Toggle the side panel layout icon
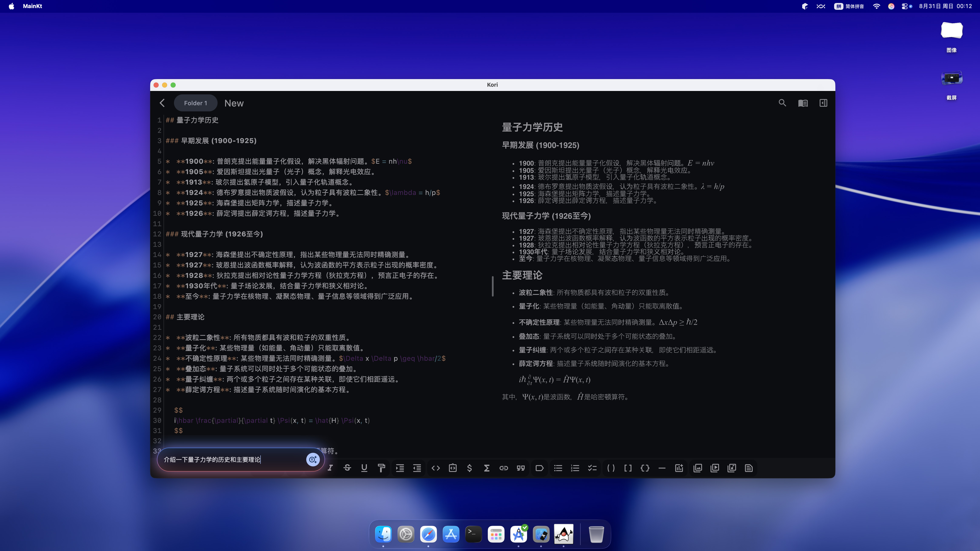 823,103
